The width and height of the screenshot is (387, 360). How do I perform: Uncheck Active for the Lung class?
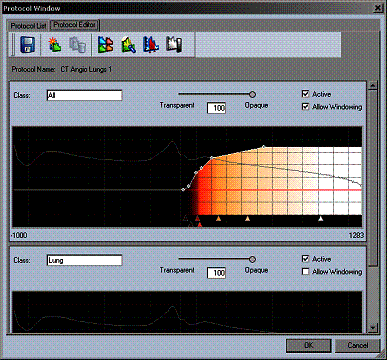(305, 259)
